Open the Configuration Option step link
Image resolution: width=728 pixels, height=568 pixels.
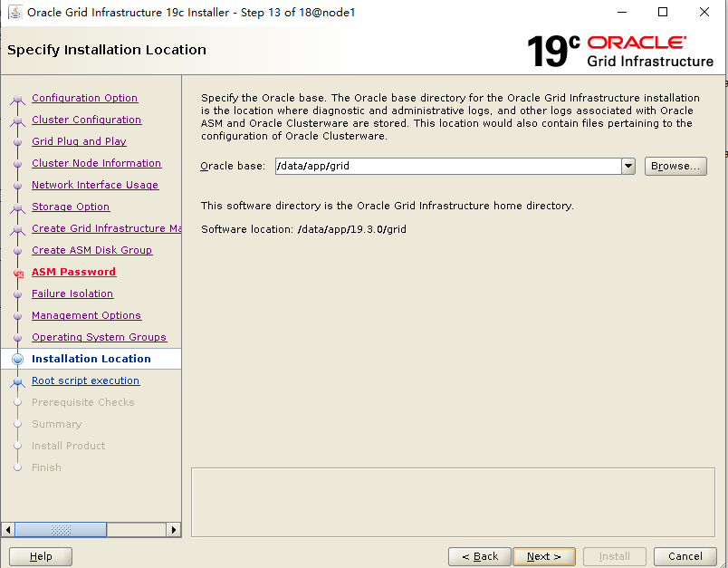click(x=84, y=98)
